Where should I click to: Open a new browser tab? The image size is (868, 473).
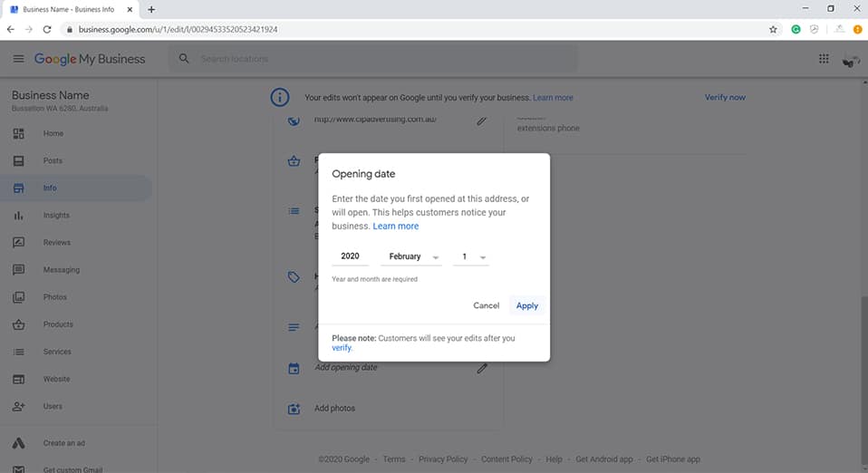point(151,9)
